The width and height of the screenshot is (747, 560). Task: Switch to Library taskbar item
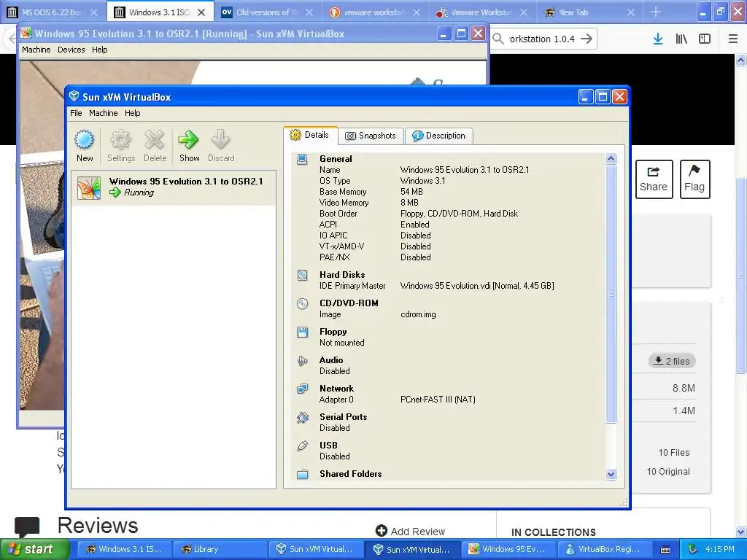pyautogui.click(x=220, y=550)
